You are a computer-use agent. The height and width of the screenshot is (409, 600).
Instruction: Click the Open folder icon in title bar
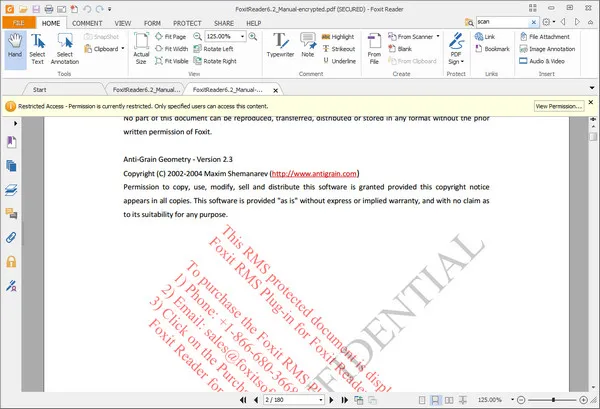(23, 9)
